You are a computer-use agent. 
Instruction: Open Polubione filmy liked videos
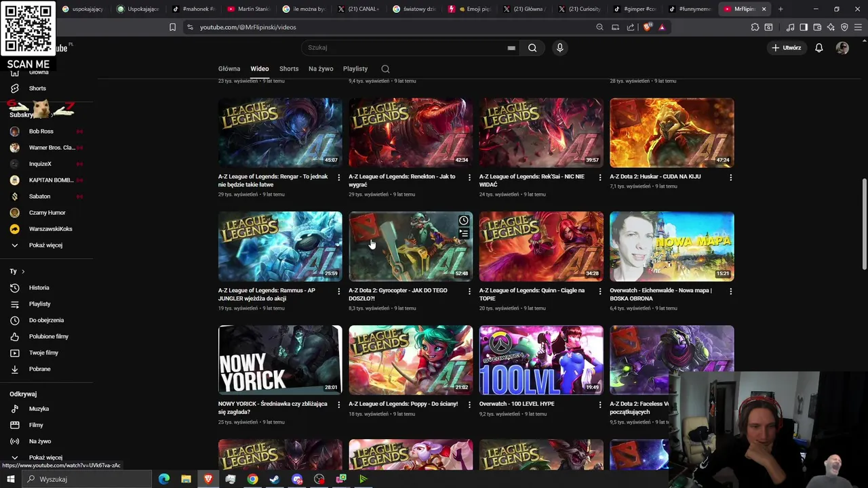pyautogui.click(x=48, y=336)
